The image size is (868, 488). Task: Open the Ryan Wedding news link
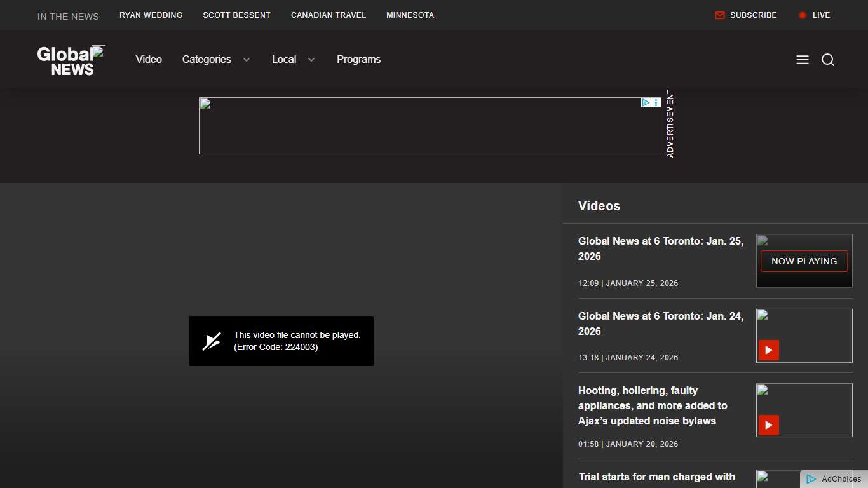(151, 15)
